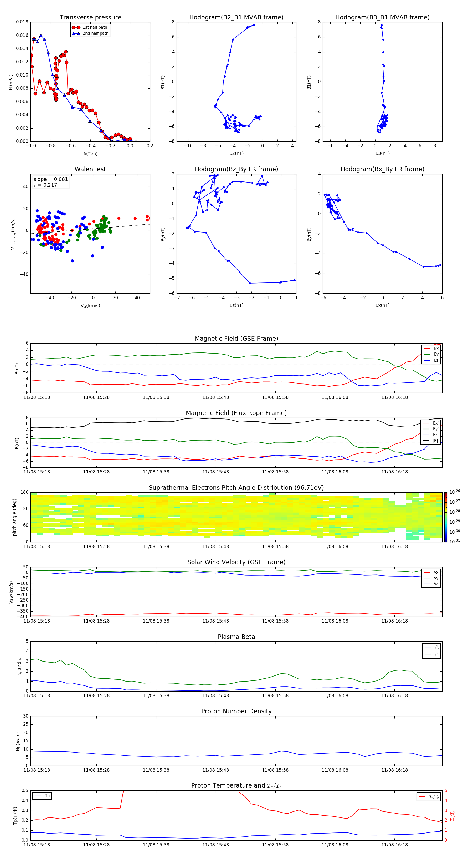Select "Bx'" in the Flux Rope legend
The image size is (473, 868).
click(431, 423)
